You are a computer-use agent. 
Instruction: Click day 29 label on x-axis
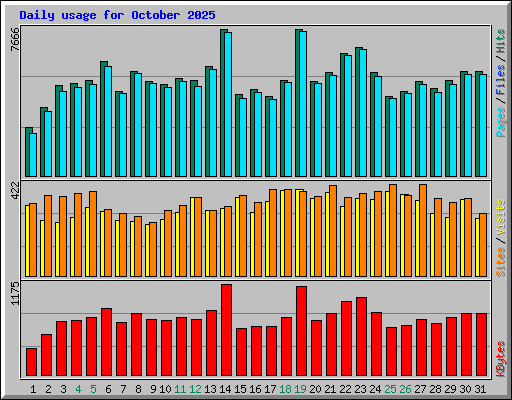pyautogui.click(x=450, y=389)
